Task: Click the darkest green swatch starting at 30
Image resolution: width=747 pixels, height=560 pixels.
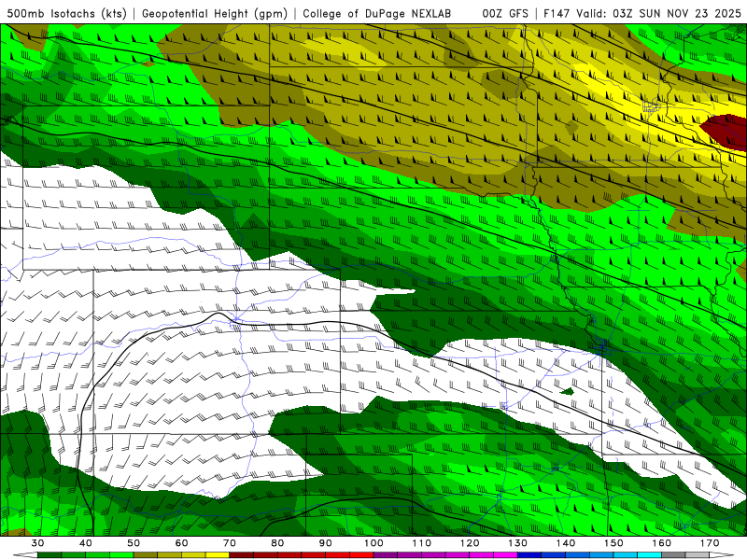Action: pos(49,555)
